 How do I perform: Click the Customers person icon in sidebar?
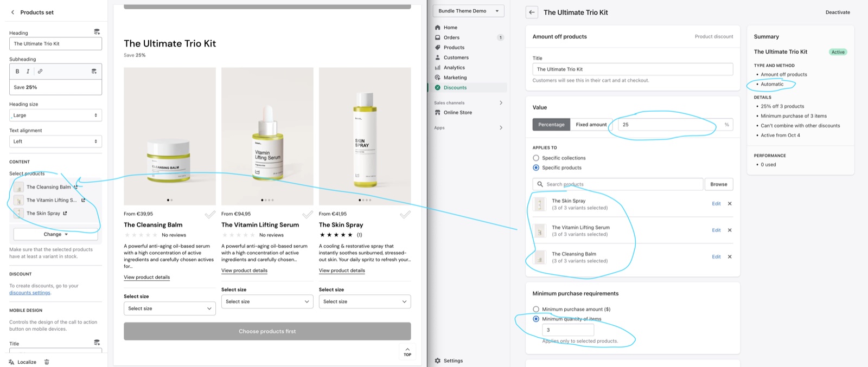(438, 57)
